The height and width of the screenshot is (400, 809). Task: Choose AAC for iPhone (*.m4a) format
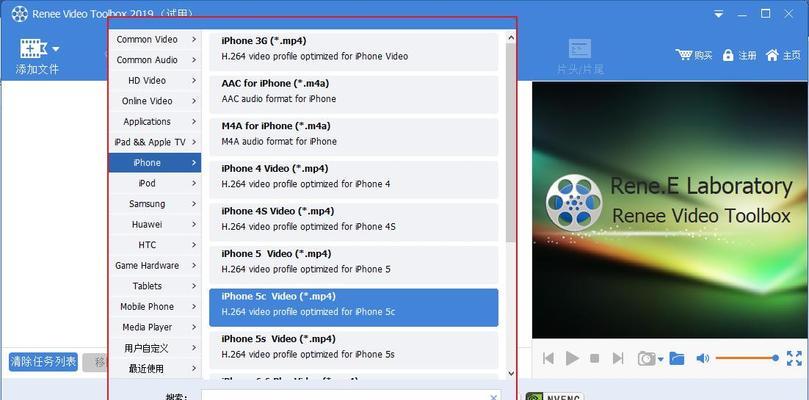353,94
